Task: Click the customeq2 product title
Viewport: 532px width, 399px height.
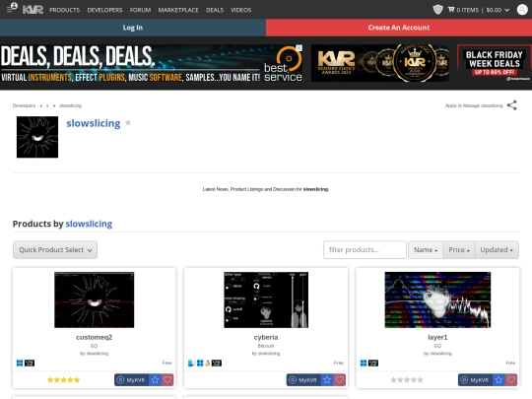Action: (x=94, y=337)
